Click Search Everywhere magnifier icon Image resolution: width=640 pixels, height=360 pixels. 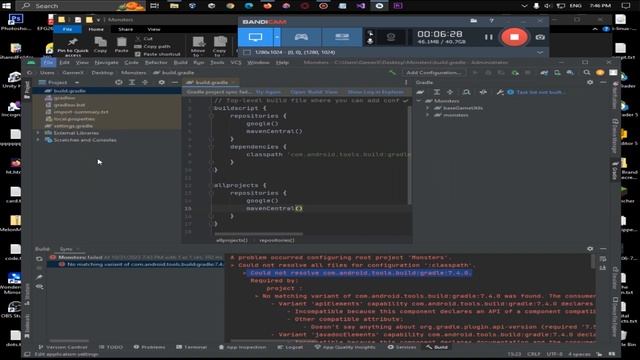coord(587,73)
